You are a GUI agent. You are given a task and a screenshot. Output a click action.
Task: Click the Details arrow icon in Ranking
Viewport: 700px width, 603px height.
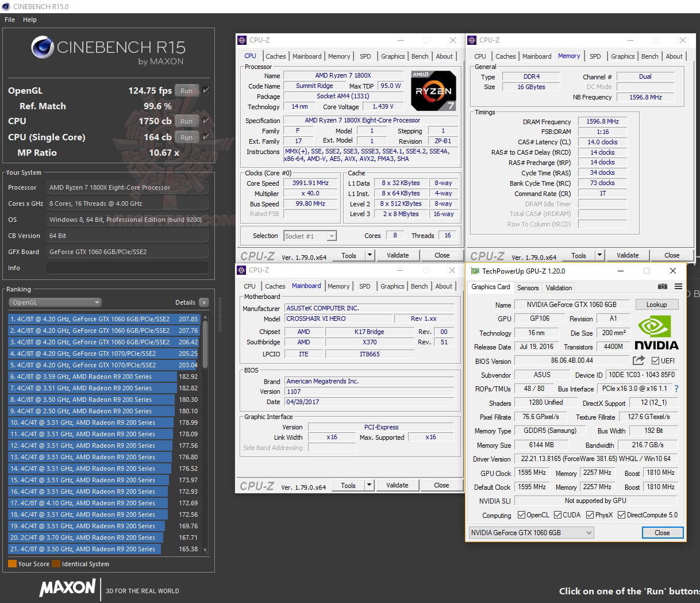(204, 302)
